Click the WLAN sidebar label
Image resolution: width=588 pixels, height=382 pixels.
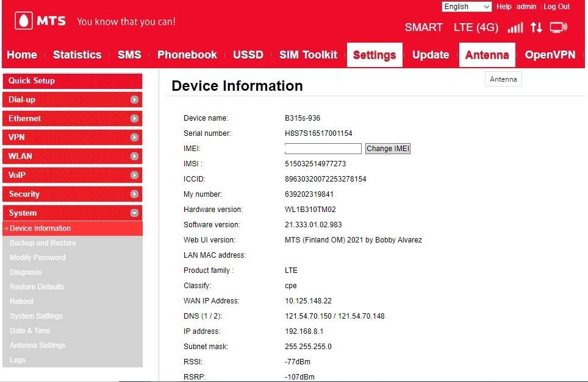click(20, 156)
